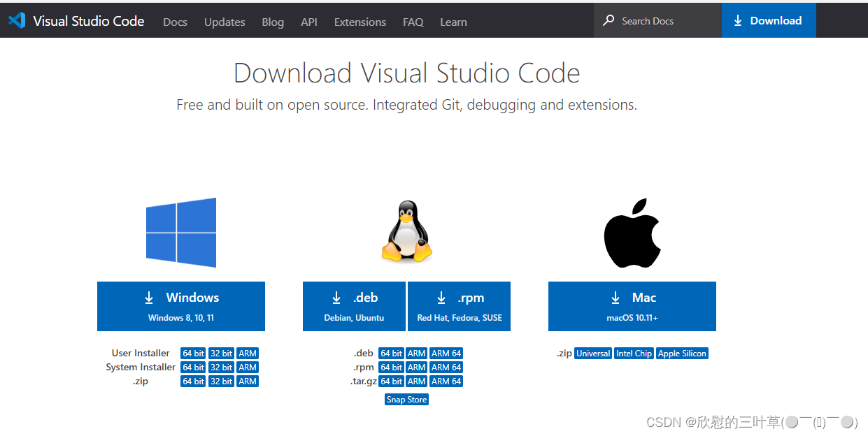The height and width of the screenshot is (436, 868).
Task: Select User Installer 32 bit for Windows
Action: pos(221,354)
